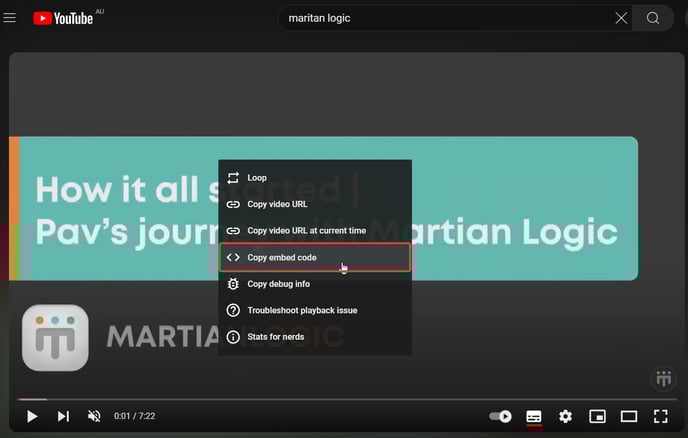
Task: Choose Copy video URL
Action: (x=315, y=204)
